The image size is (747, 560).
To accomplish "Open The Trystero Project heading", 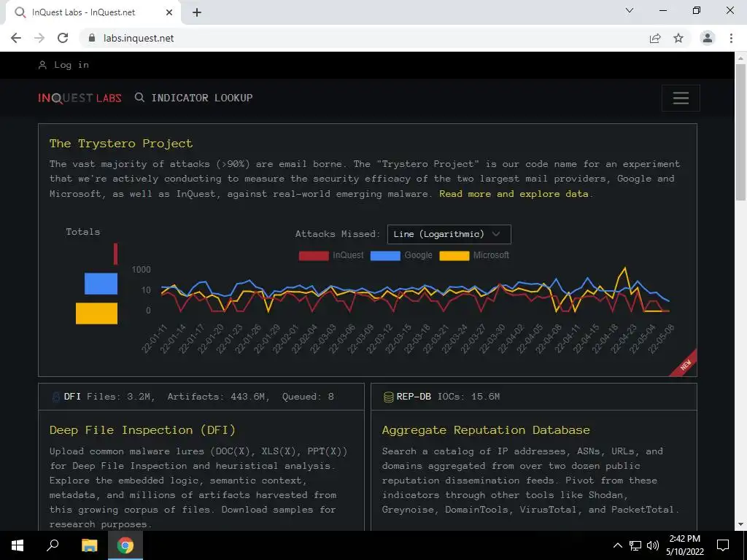I will coord(121,144).
